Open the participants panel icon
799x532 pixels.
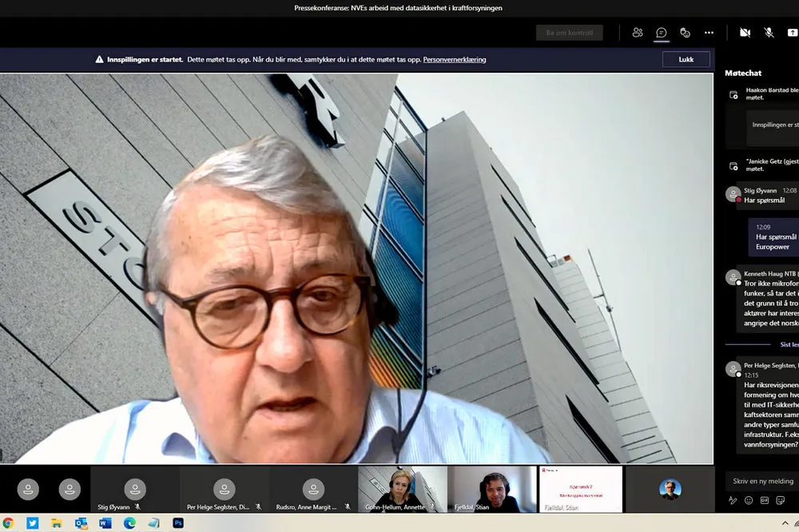(x=638, y=33)
